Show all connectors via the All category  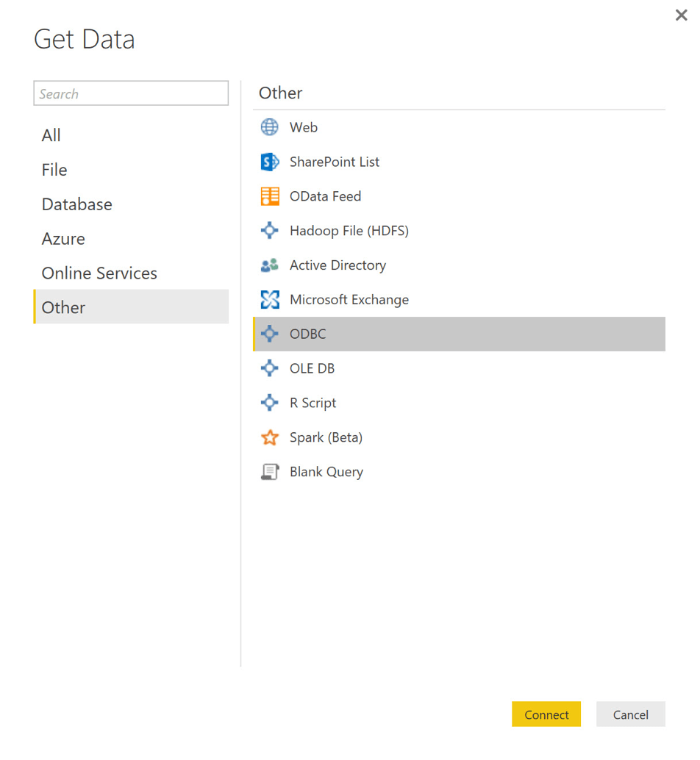[x=51, y=135]
